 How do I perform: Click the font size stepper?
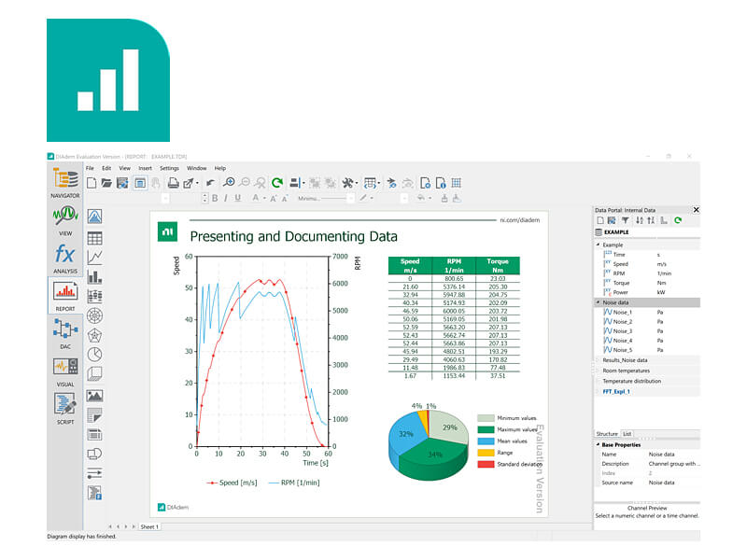204,198
